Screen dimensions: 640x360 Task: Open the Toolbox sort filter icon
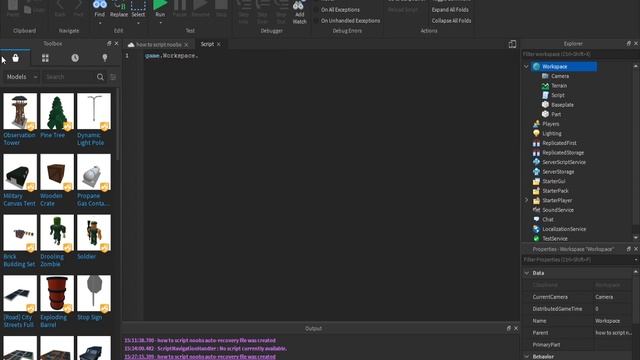113,77
